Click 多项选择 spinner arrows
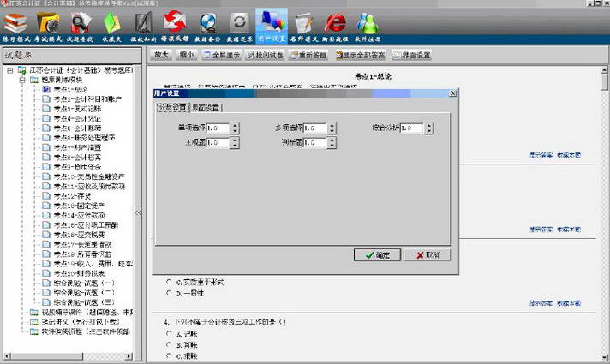610x364 pixels. pos(332,128)
